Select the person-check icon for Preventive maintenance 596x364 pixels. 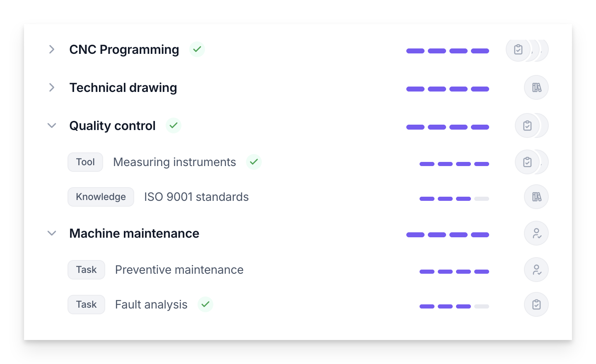(536, 270)
